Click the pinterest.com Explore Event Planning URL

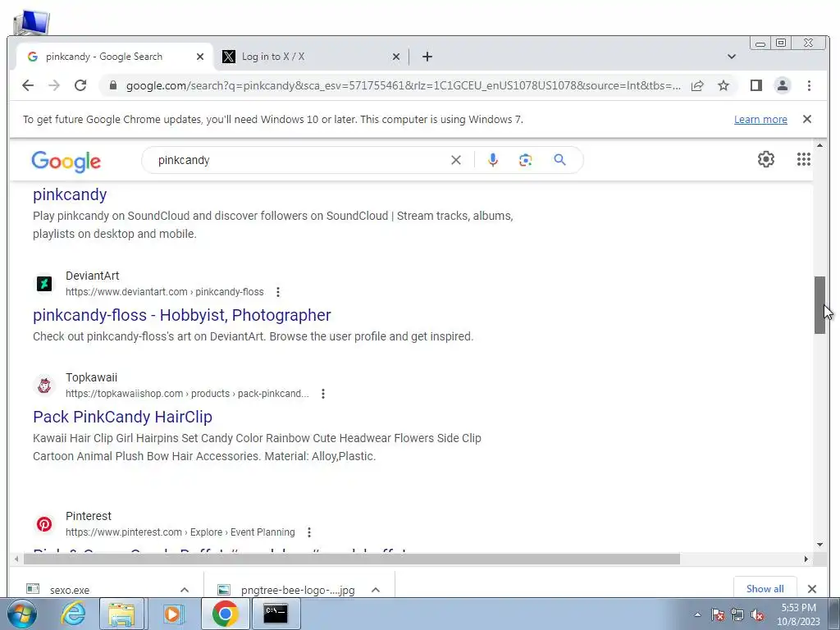(180, 532)
